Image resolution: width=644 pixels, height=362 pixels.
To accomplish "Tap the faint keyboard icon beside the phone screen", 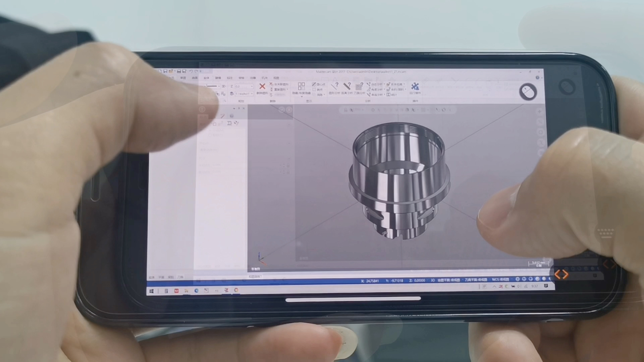I will pos(606,233).
